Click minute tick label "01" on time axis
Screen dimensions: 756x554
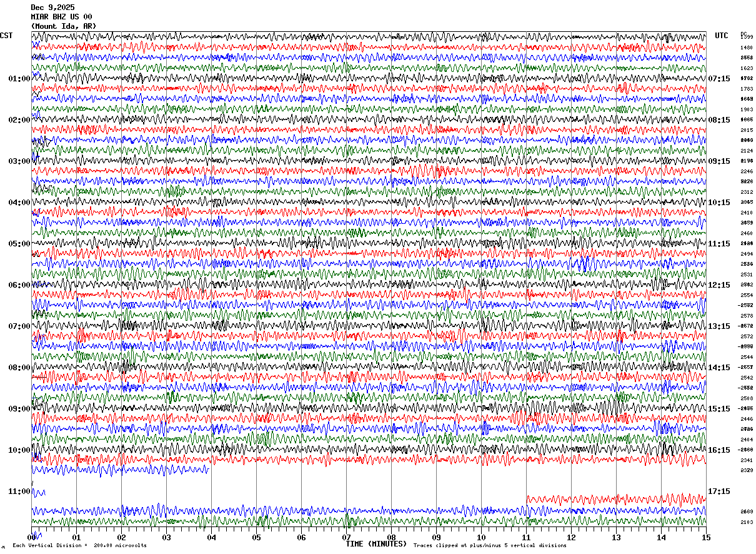pyautogui.click(x=76, y=537)
